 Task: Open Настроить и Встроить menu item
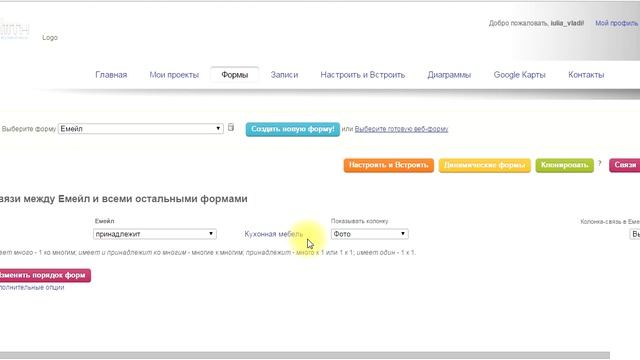point(362,75)
